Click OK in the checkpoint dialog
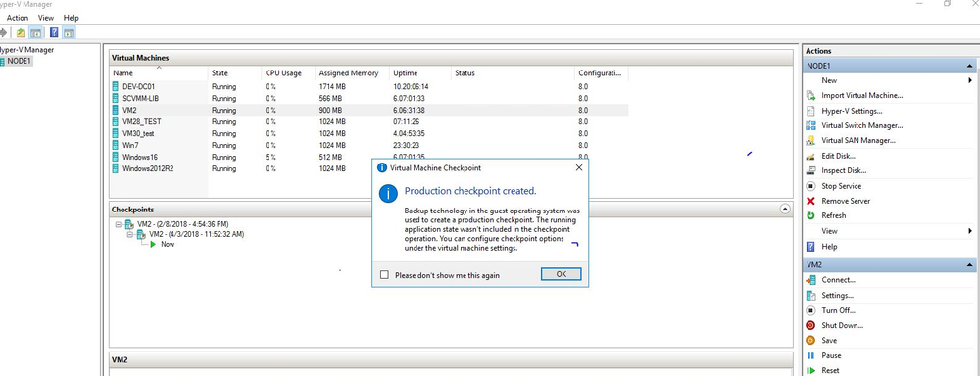The image size is (980, 376). 561,274
